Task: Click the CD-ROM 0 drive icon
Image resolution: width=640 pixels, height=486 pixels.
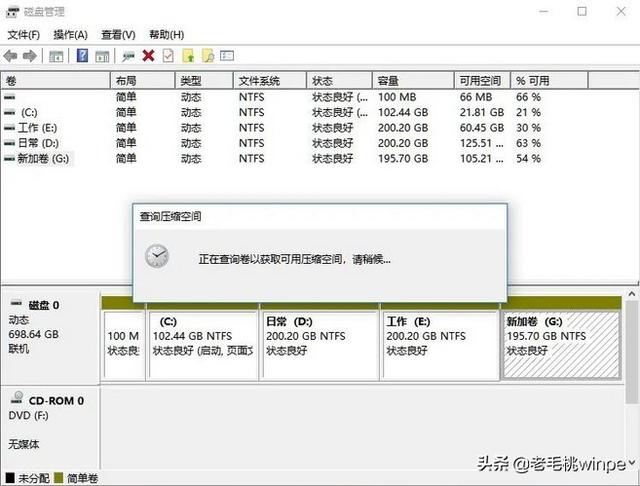Action: coord(17,397)
